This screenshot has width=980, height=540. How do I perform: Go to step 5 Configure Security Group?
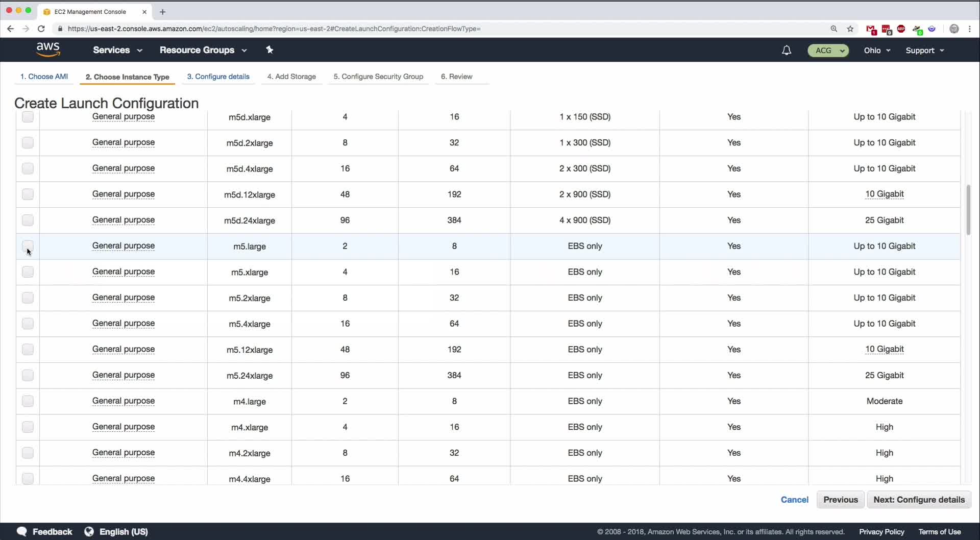378,77
